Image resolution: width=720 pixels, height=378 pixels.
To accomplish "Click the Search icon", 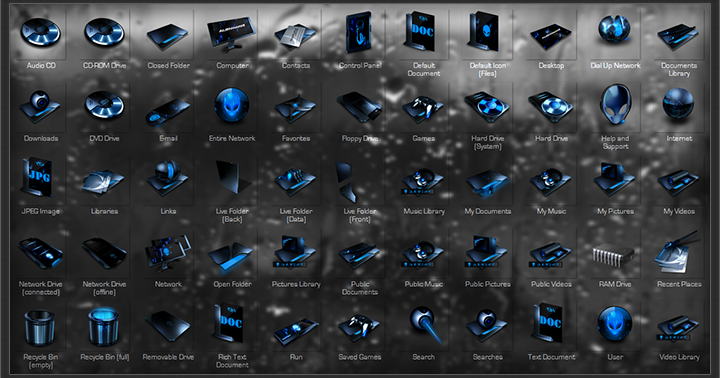I will pyautogui.click(x=426, y=324).
